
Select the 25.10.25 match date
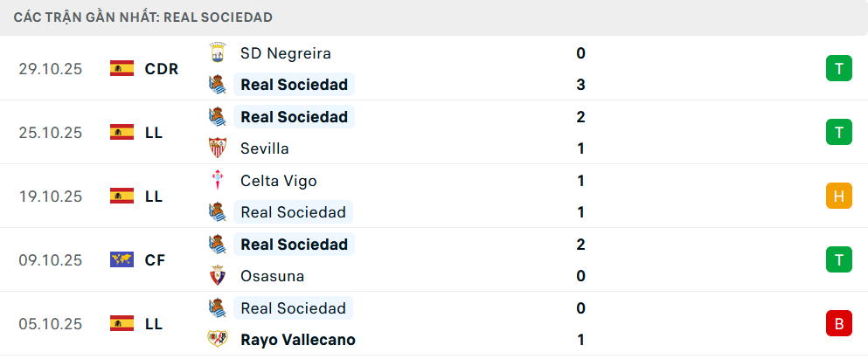pos(51,133)
